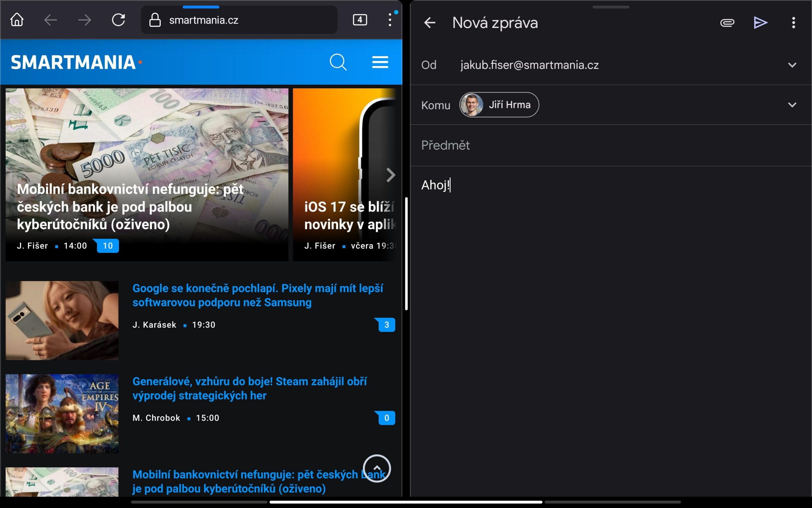Viewport: 812px width, 508px height.
Task: Open the lower mobile banking article link
Action: pyautogui.click(x=259, y=481)
